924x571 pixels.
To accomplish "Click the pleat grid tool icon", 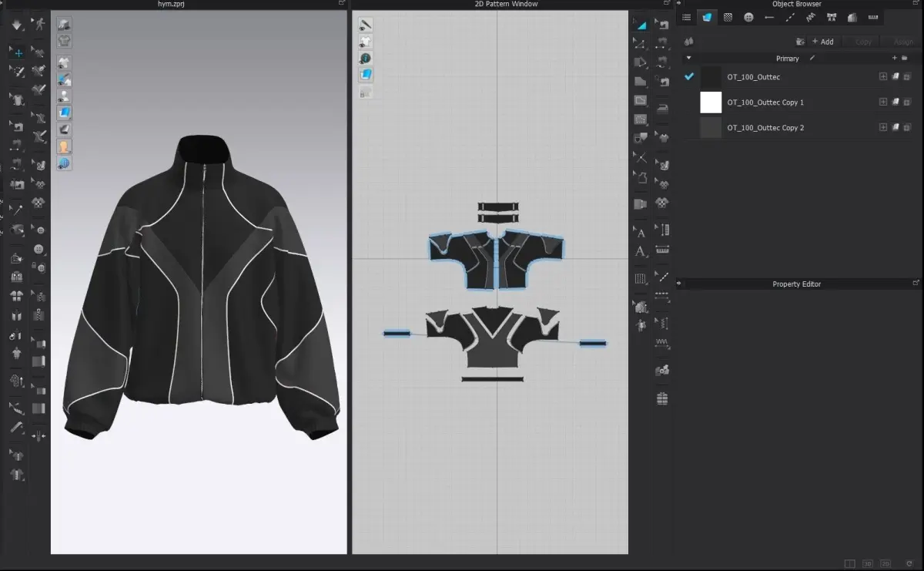I will [641, 279].
